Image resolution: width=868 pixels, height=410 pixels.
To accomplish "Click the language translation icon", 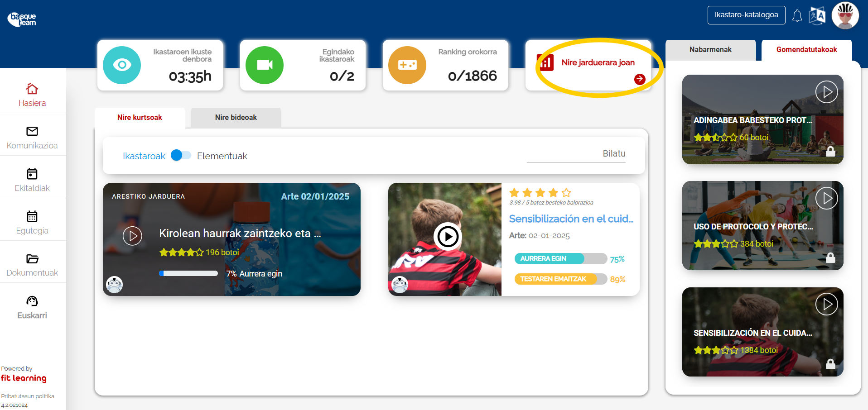I will click(x=817, y=16).
